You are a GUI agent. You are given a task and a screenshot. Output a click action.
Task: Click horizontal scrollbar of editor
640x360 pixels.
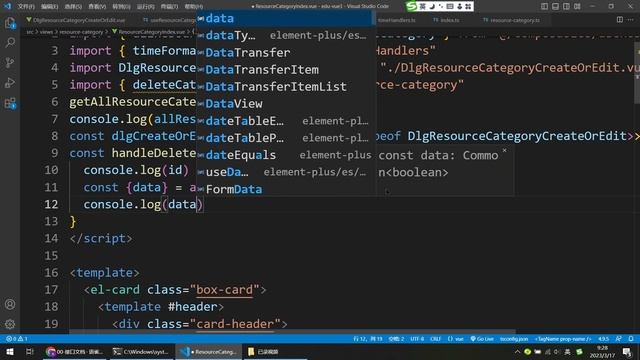(x=292, y=332)
